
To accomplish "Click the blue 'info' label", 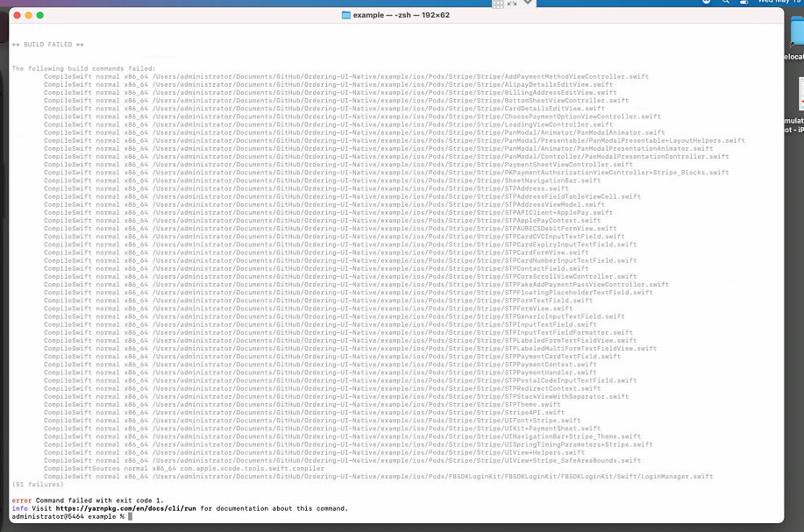I will coord(19,508).
